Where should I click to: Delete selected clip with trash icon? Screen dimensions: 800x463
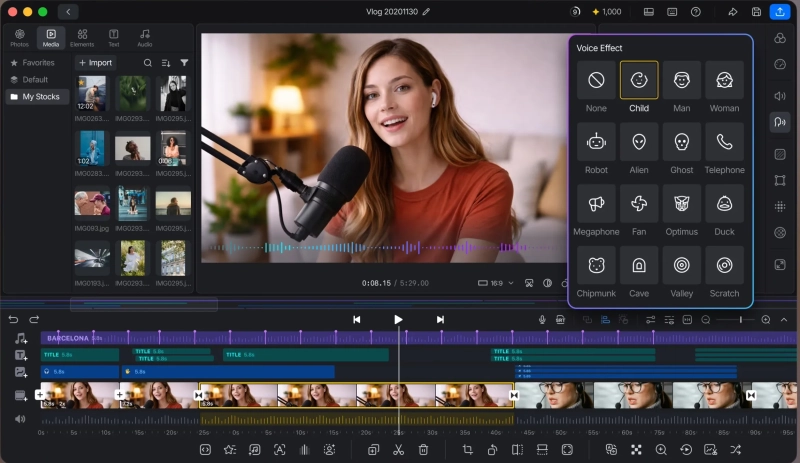coord(423,450)
